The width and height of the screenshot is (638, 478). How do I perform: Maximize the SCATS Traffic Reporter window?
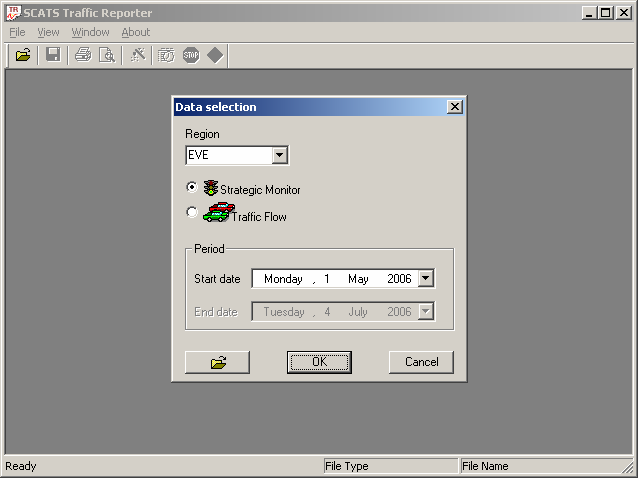coord(605,13)
